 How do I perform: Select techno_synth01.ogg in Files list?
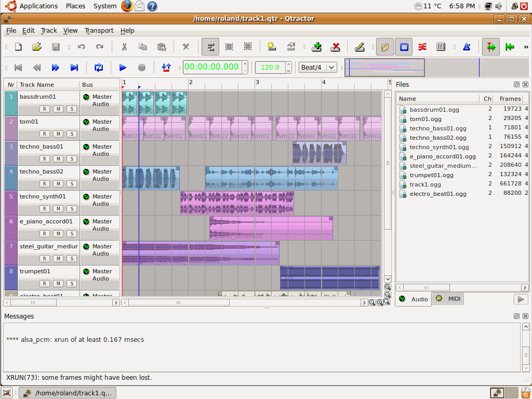439,147
